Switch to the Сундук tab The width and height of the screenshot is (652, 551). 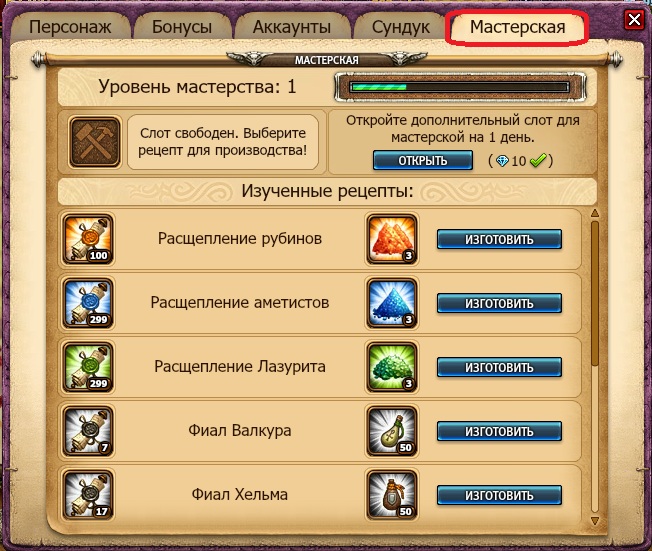[400, 27]
